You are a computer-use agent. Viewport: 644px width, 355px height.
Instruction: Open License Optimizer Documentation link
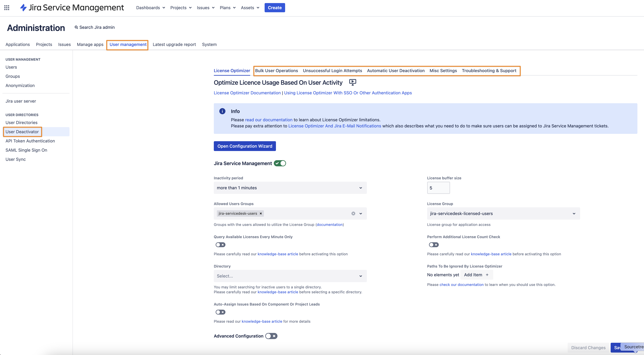[247, 93]
